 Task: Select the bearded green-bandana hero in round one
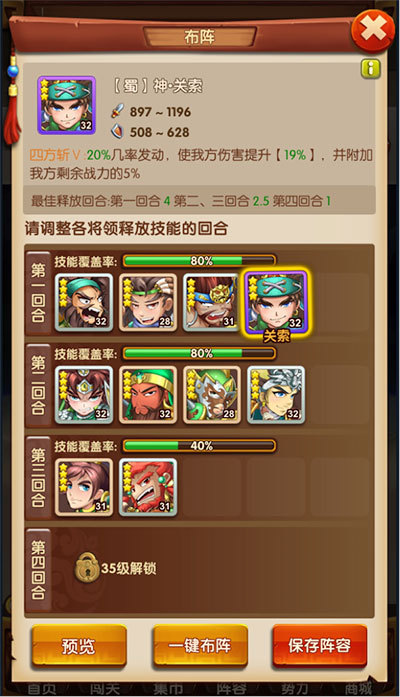[x=84, y=302]
